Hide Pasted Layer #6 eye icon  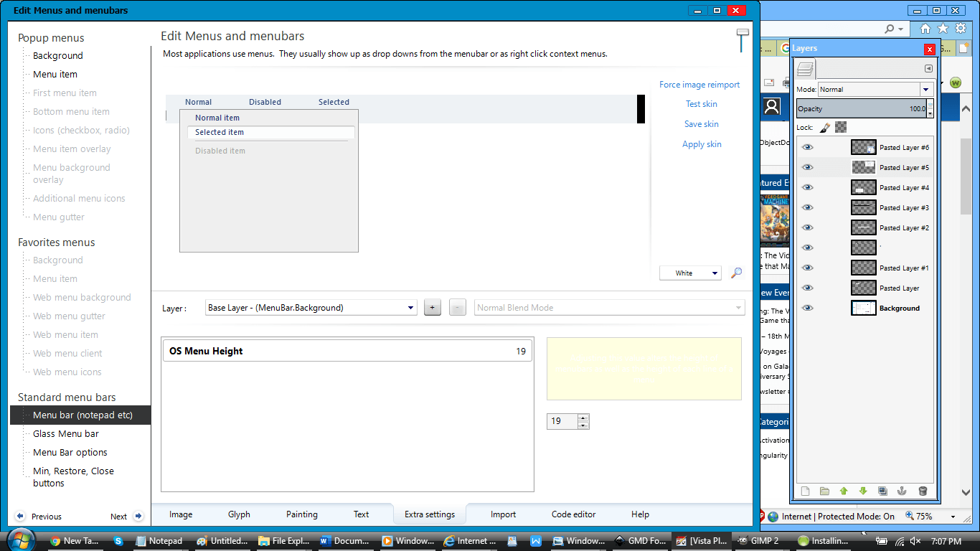point(808,147)
